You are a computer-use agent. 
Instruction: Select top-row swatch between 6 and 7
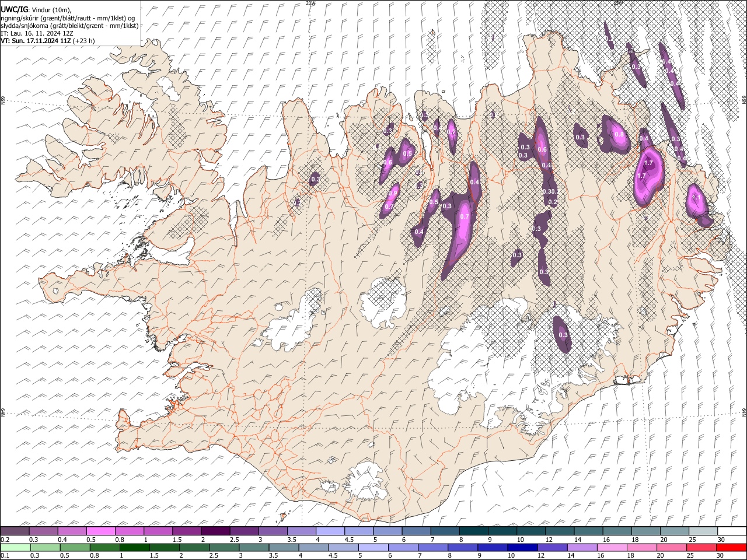(416, 531)
